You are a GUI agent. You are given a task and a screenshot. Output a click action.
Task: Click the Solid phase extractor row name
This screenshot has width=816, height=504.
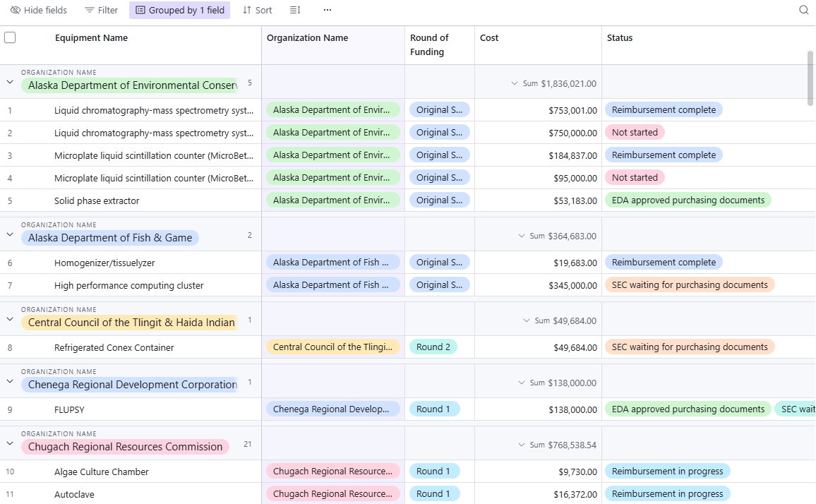tap(97, 201)
